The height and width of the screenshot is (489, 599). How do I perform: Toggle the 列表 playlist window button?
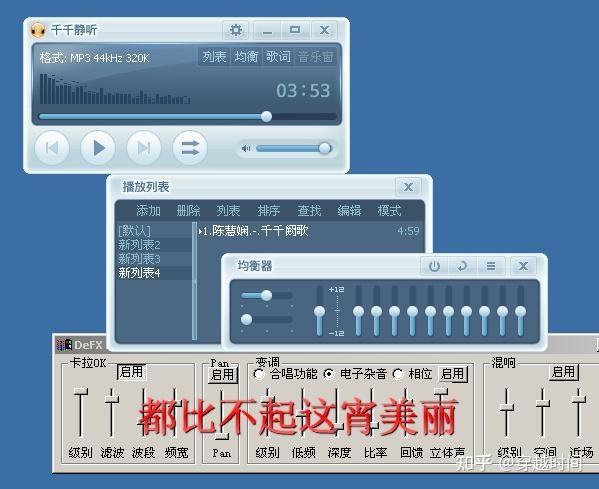(214, 57)
